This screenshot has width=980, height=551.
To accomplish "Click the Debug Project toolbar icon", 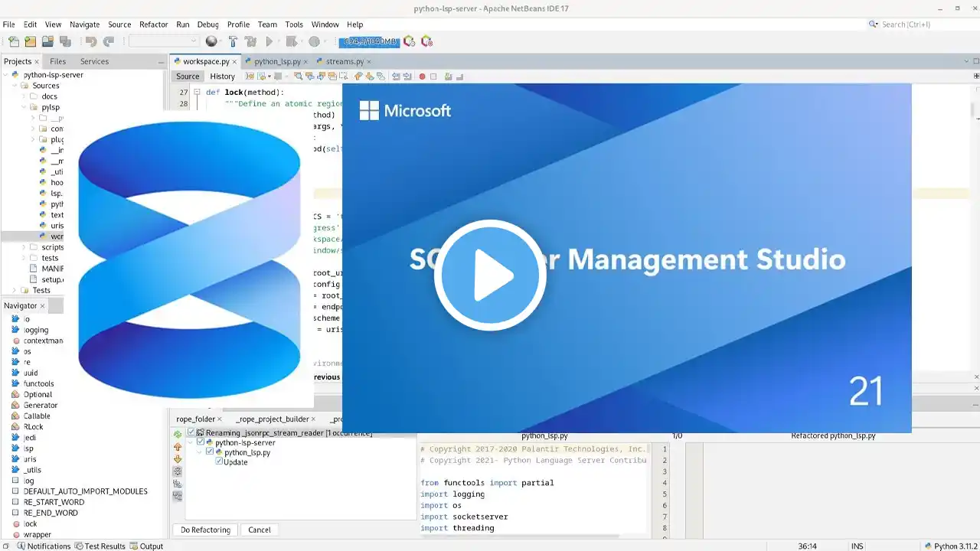I will pos(292,41).
